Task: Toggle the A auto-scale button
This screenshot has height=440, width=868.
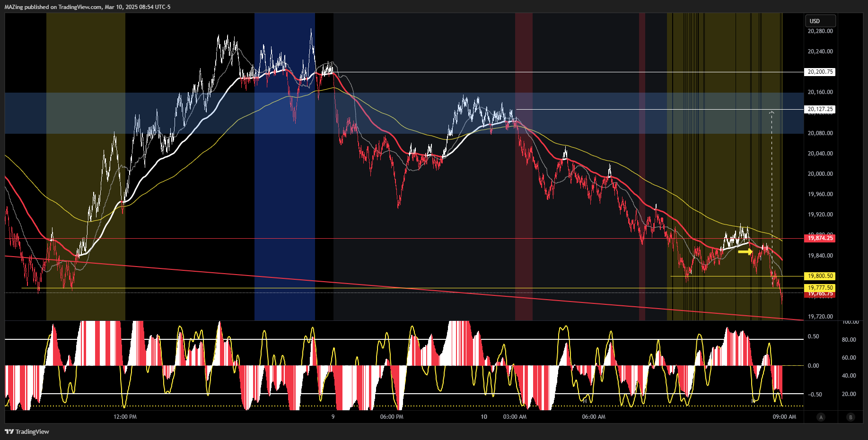Action: tap(821, 417)
